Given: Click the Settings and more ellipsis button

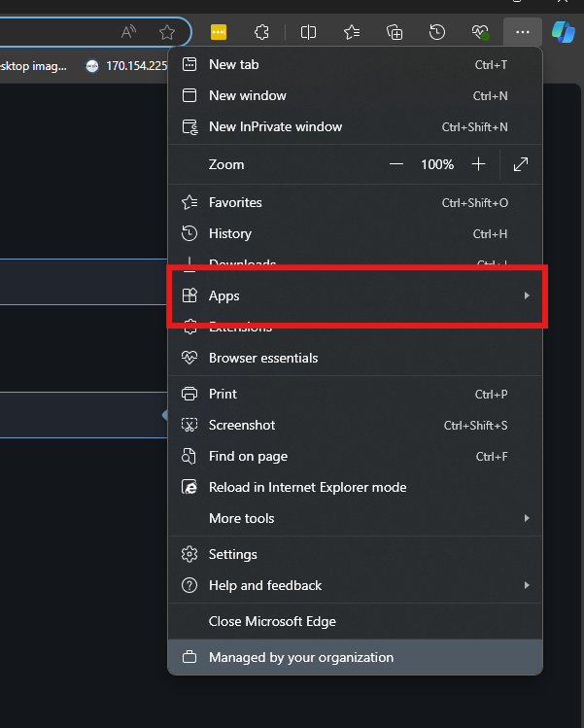Looking at the screenshot, I should tap(523, 32).
